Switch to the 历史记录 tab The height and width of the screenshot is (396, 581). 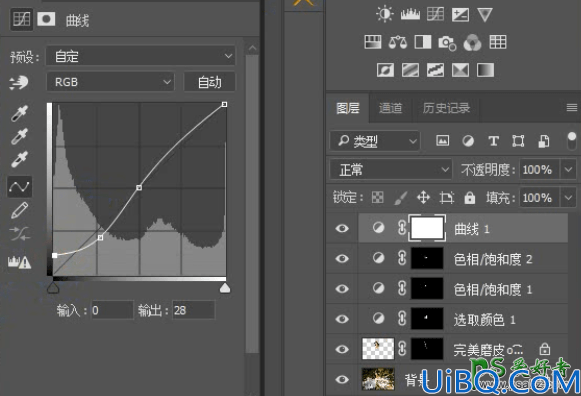(x=446, y=108)
